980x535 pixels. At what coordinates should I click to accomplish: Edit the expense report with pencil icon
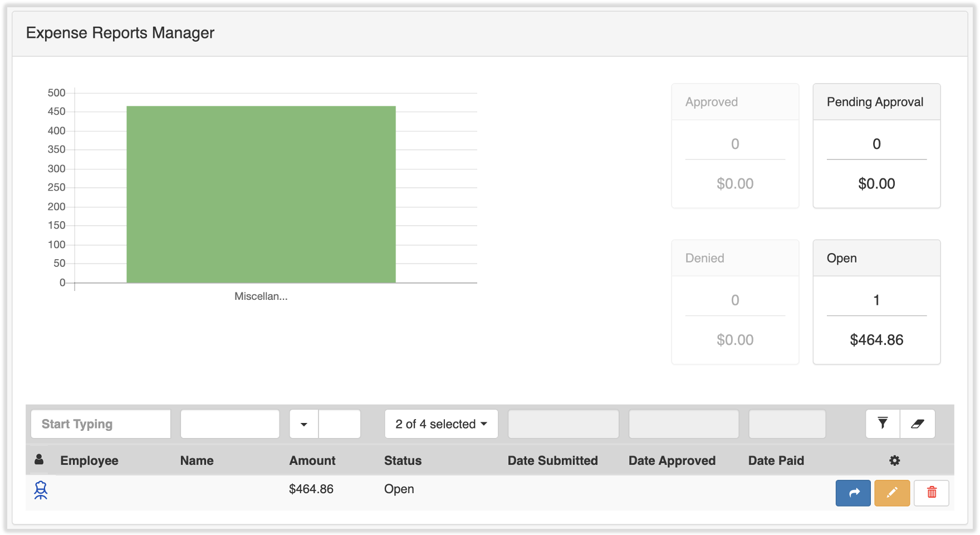[x=892, y=493]
